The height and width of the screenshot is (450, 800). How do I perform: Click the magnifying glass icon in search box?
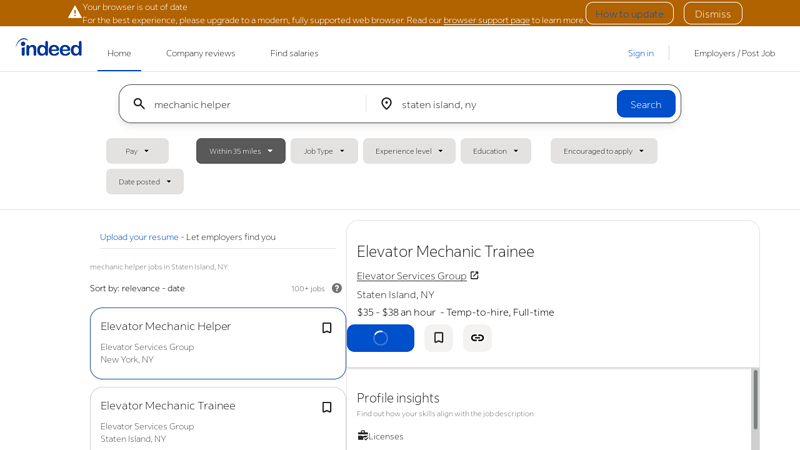coord(139,104)
